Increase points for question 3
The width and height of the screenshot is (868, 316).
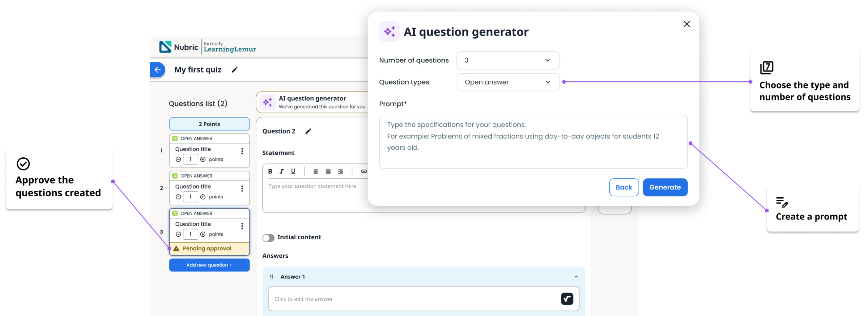202,234
